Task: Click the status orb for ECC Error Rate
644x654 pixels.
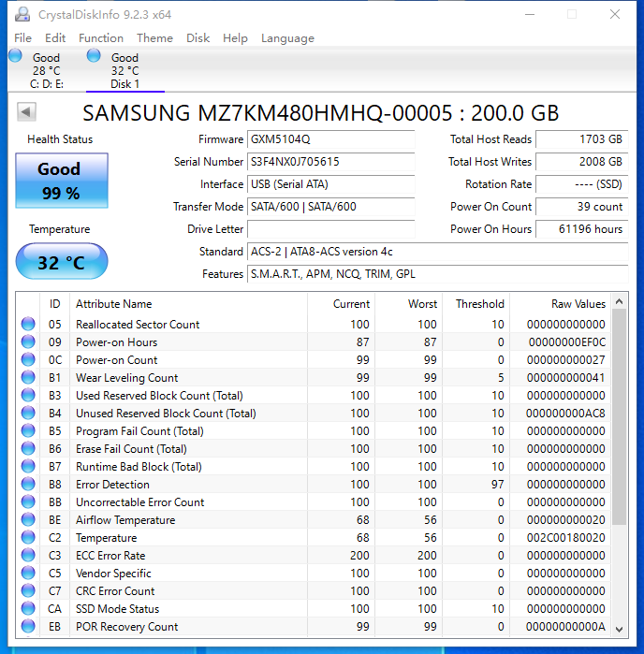Action: point(28,555)
